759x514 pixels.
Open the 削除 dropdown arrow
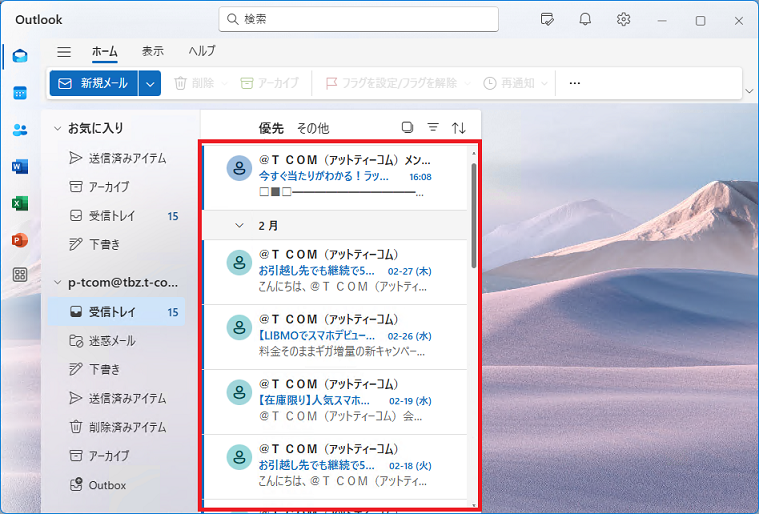(224, 83)
